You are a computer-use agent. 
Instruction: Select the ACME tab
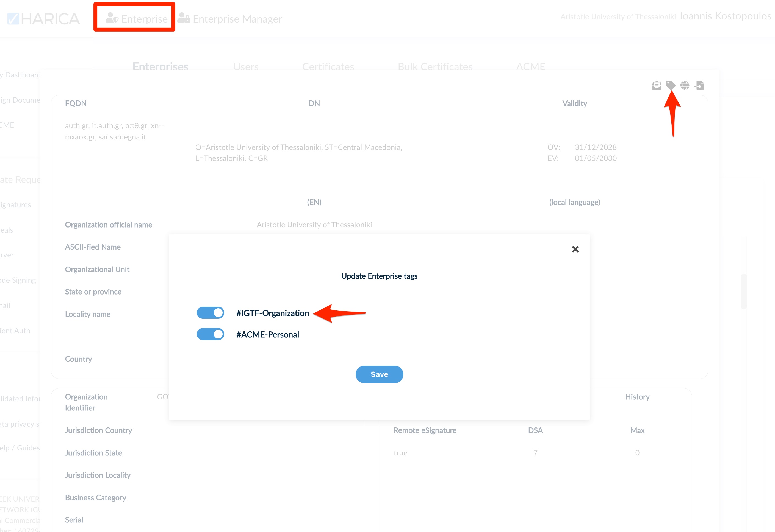point(530,66)
